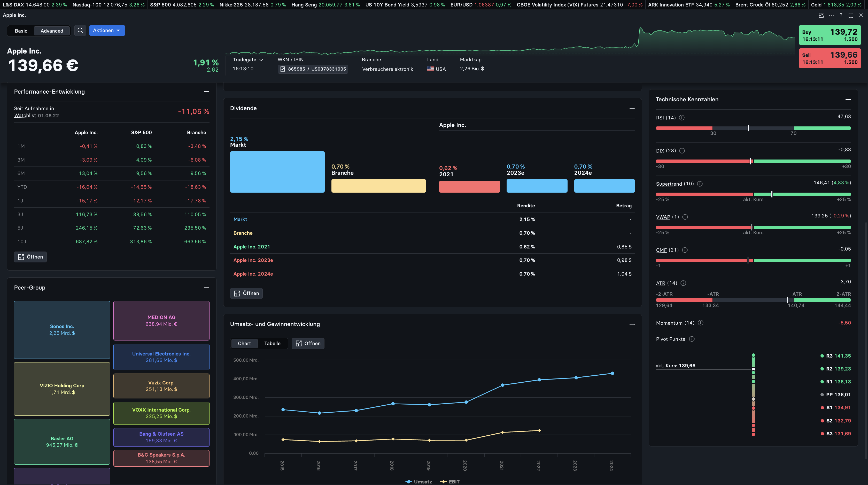The image size is (868, 485).
Task: Expand the Tradegate exchange dropdown
Action: pyautogui.click(x=248, y=60)
